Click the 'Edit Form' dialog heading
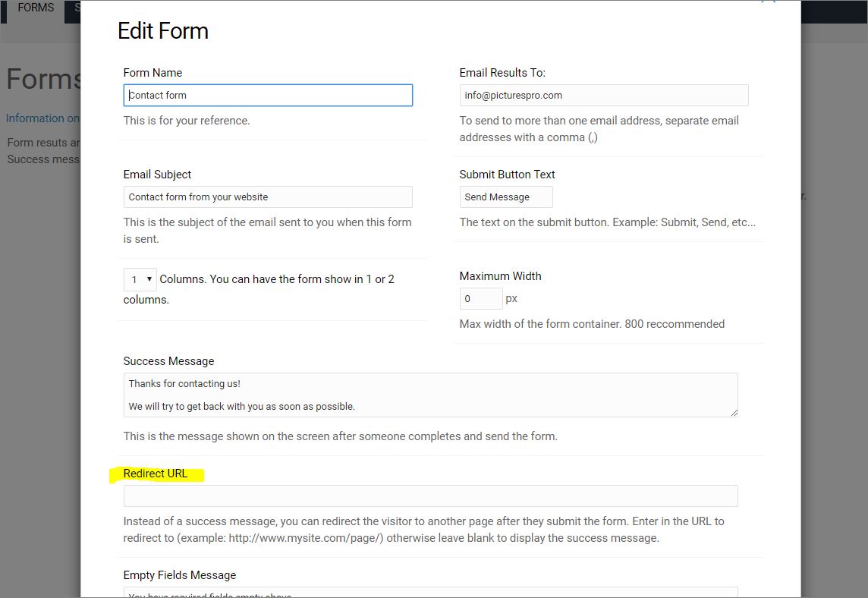Screen dimensions: 868x598 pos(162,31)
